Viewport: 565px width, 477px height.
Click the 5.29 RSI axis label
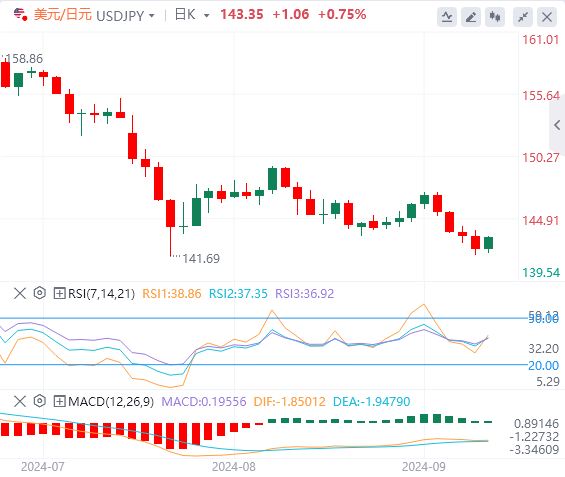coord(548,381)
